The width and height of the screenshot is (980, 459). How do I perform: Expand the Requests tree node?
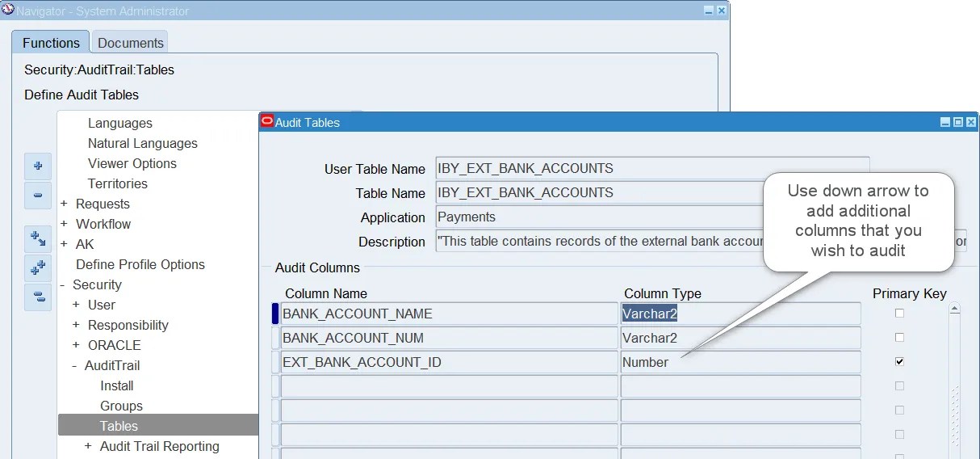(64, 204)
